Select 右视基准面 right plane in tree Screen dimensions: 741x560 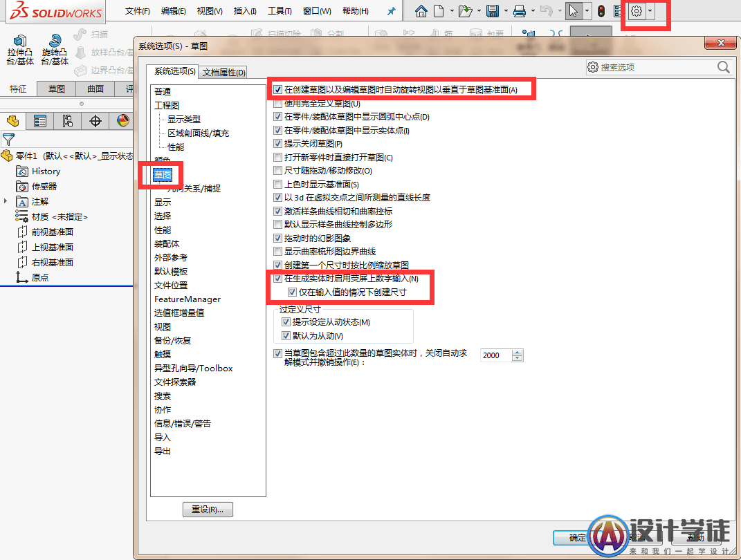pyautogui.click(x=46, y=262)
